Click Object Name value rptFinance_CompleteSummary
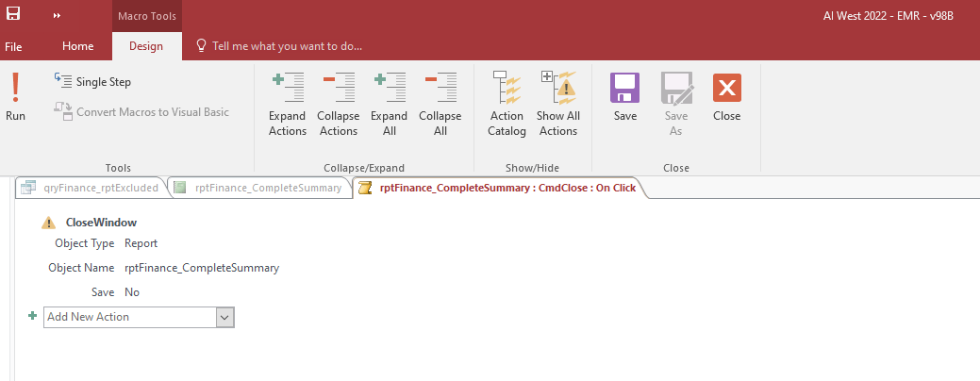This screenshot has width=980, height=381. (x=202, y=268)
